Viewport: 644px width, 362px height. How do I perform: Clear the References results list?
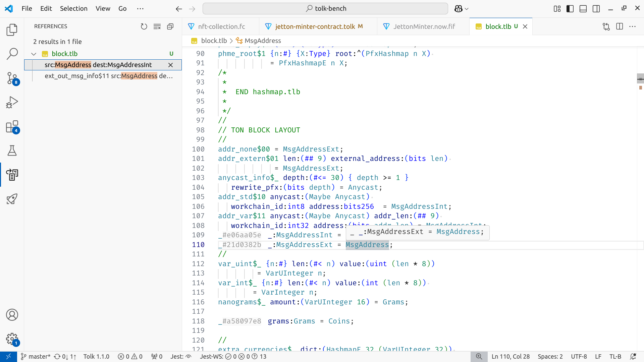157,26
